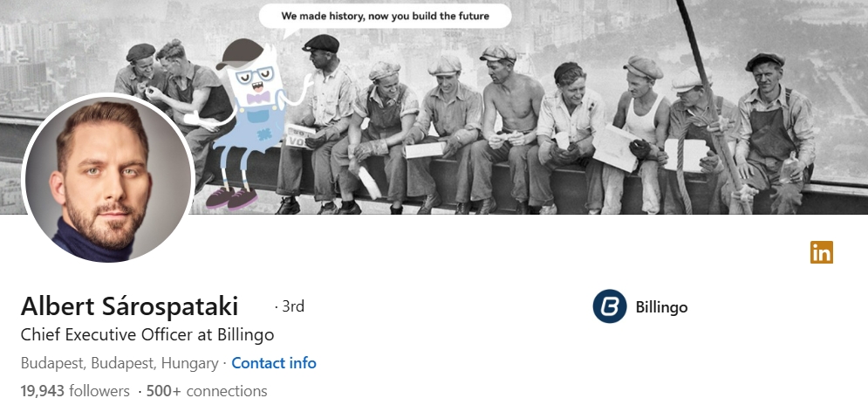
Task: Click the 19,943 followers count
Action: point(75,391)
